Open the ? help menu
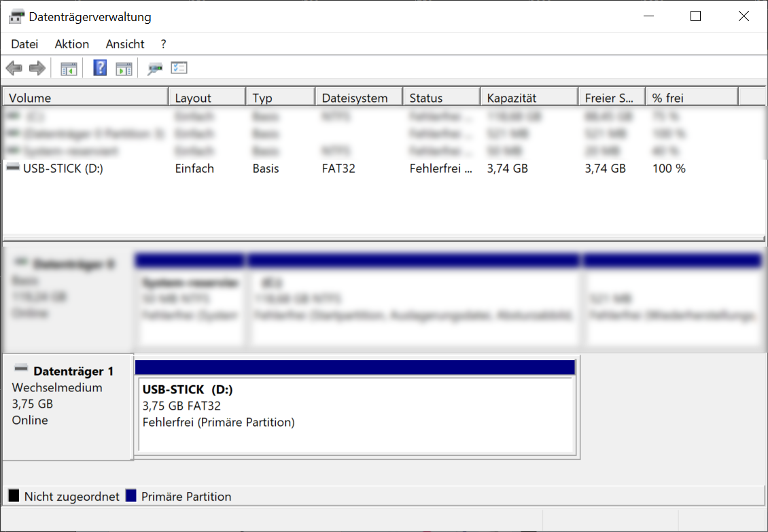The height and width of the screenshot is (532, 768). [x=162, y=43]
